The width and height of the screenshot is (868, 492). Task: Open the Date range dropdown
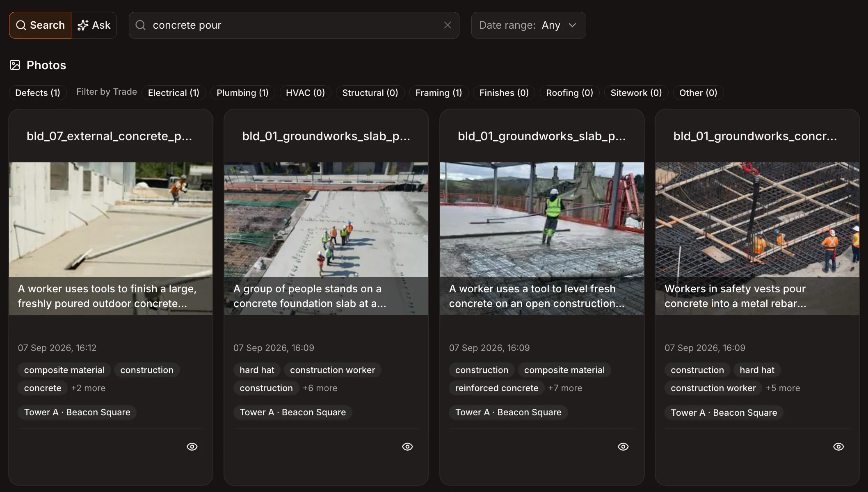528,25
